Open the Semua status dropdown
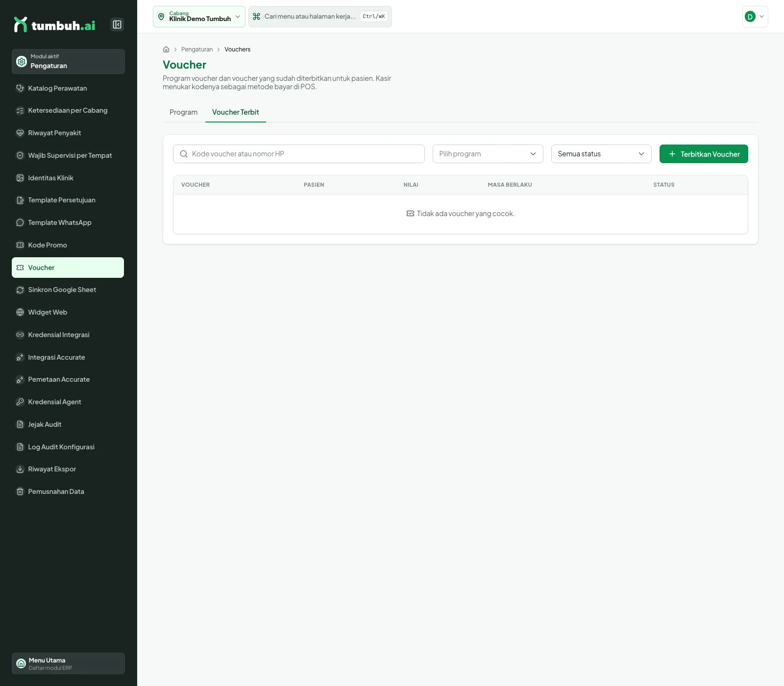The image size is (784, 686). [601, 154]
